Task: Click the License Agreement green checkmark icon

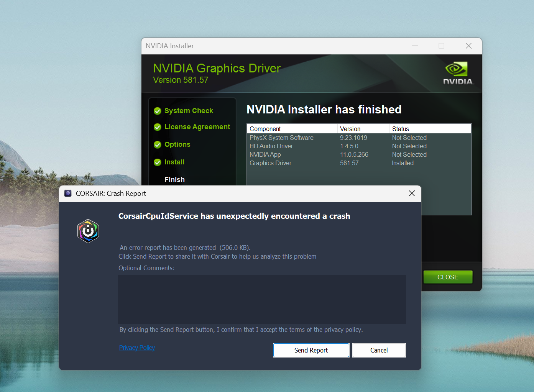Action: pyautogui.click(x=158, y=127)
